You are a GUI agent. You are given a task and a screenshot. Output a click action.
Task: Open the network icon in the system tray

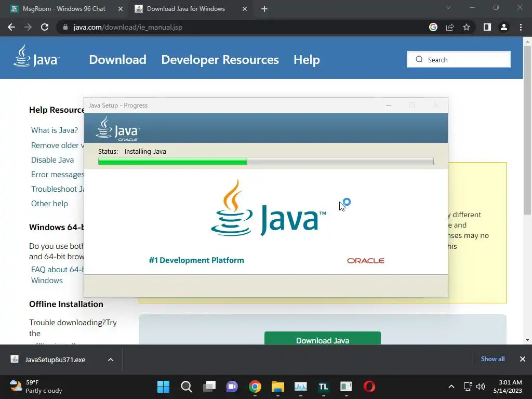point(468,387)
